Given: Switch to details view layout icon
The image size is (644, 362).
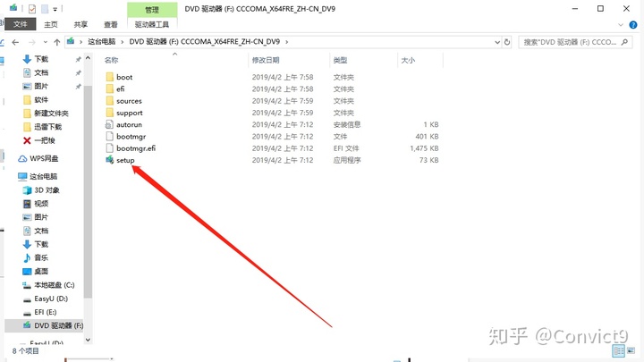Looking at the screenshot, I should click(619, 350).
